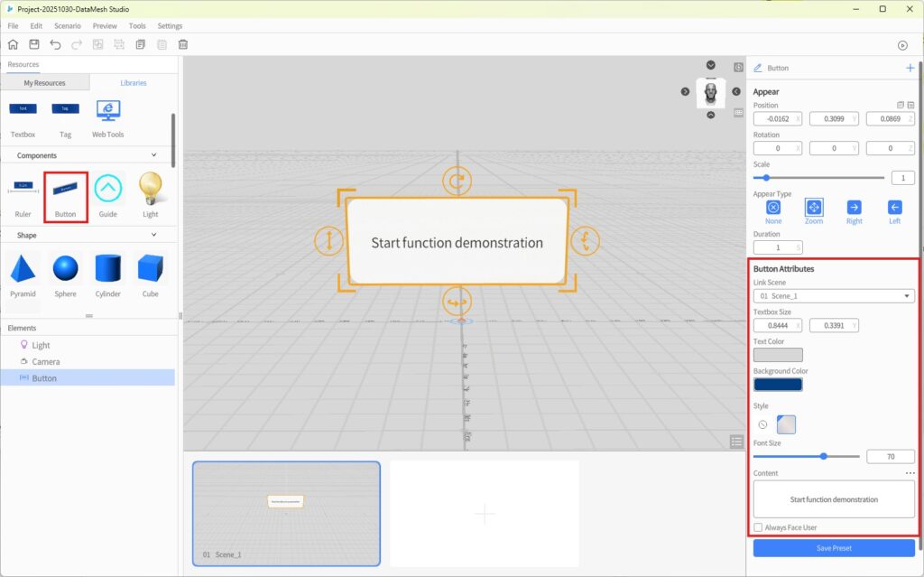Select the Camera element in Elements list

(46, 361)
